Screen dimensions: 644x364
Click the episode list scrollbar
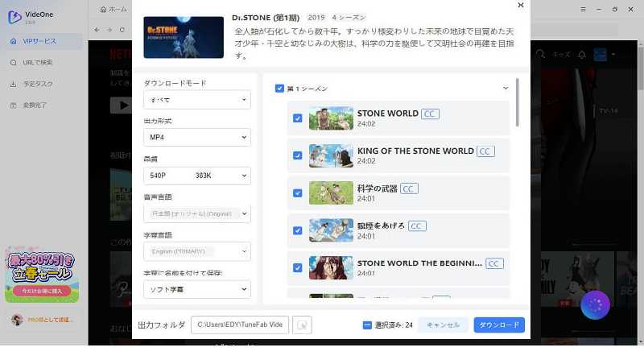click(517, 103)
